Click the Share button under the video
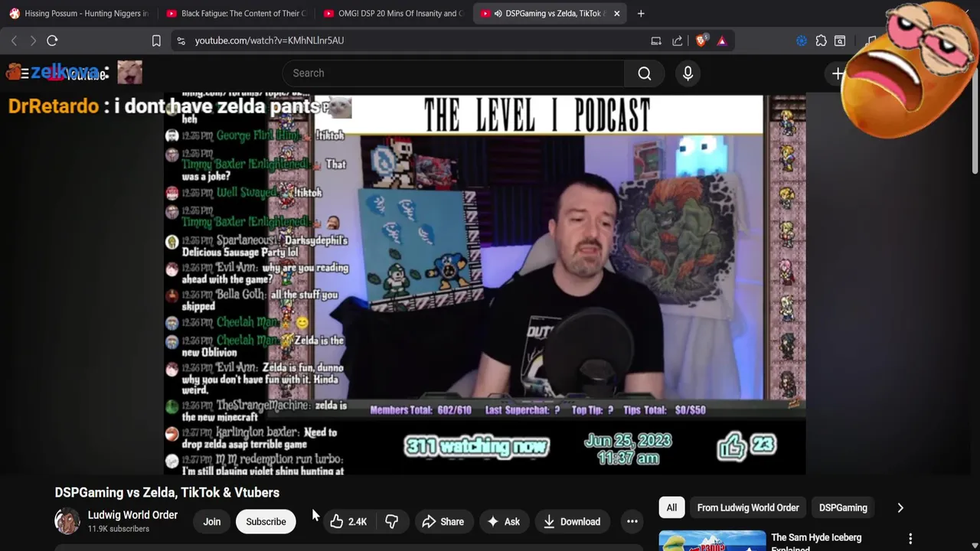Viewport: 980px width, 551px height. coord(443,522)
